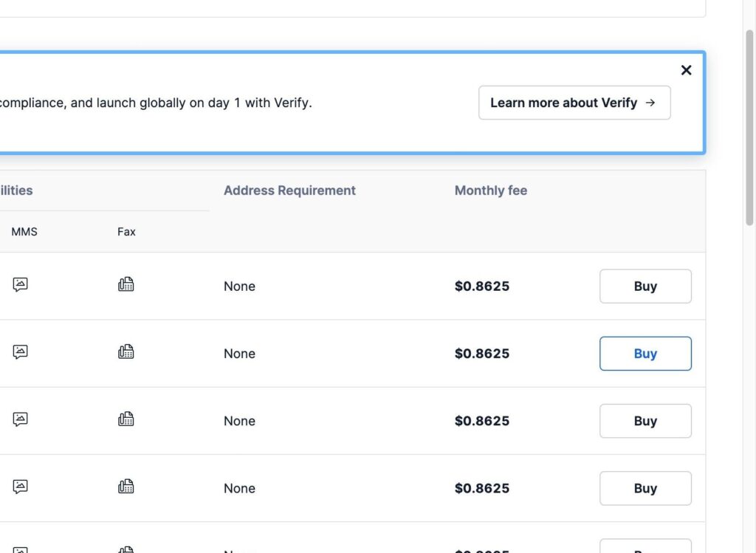Open the Learn more about Verify link
This screenshot has height=553, width=756.
click(574, 103)
